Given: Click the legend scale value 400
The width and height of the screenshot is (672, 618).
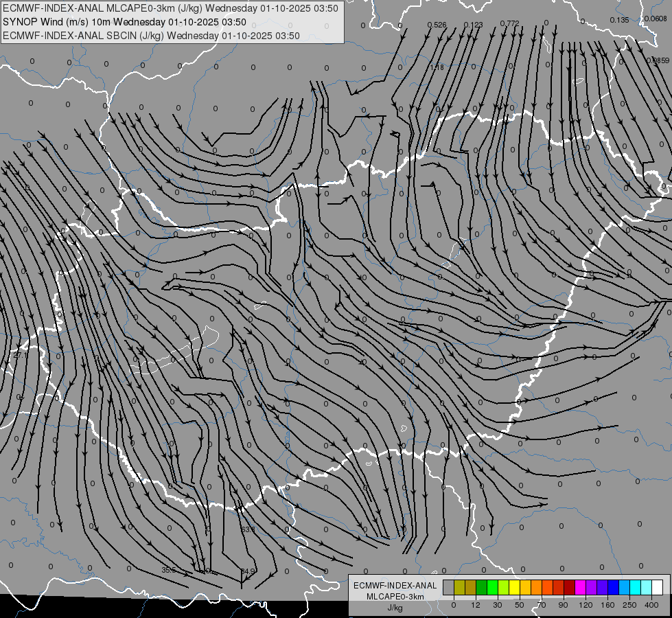Looking at the screenshot, I should (651, 605).
